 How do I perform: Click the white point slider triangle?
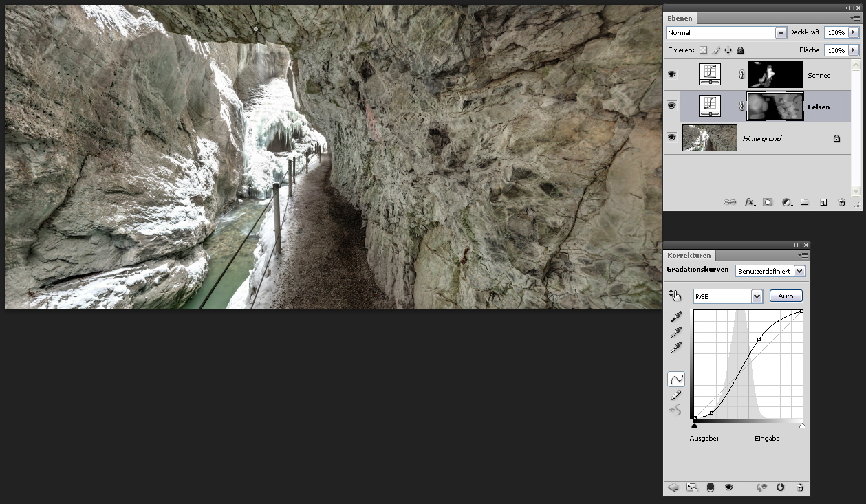(x=802, y=426)
